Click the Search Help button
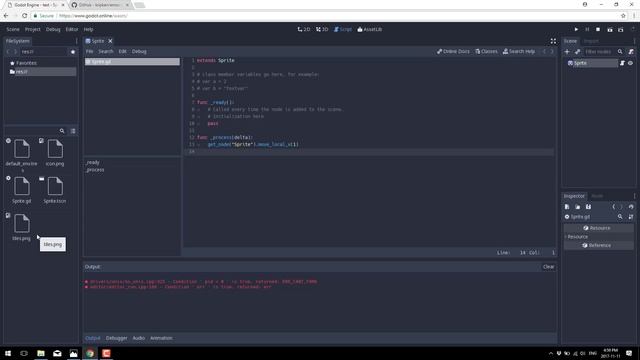Image resolution: width=640 pixels, height=360 pixels. 519,51
